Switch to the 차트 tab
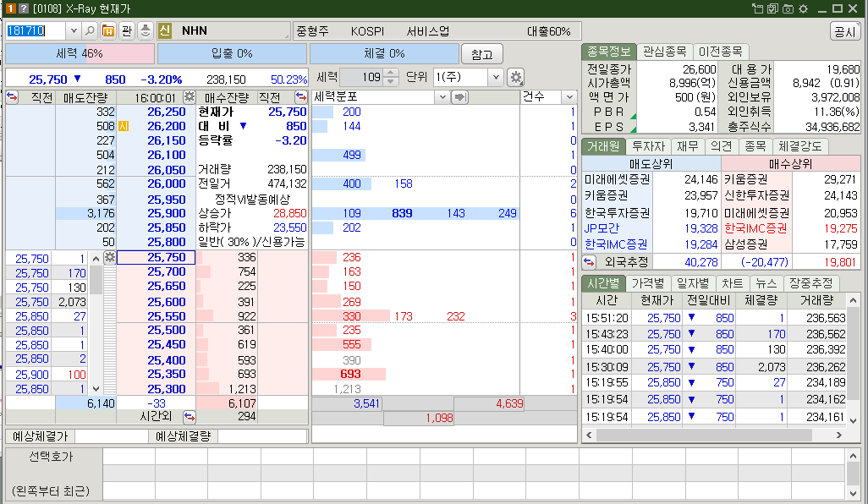 (x=733, y=283)
